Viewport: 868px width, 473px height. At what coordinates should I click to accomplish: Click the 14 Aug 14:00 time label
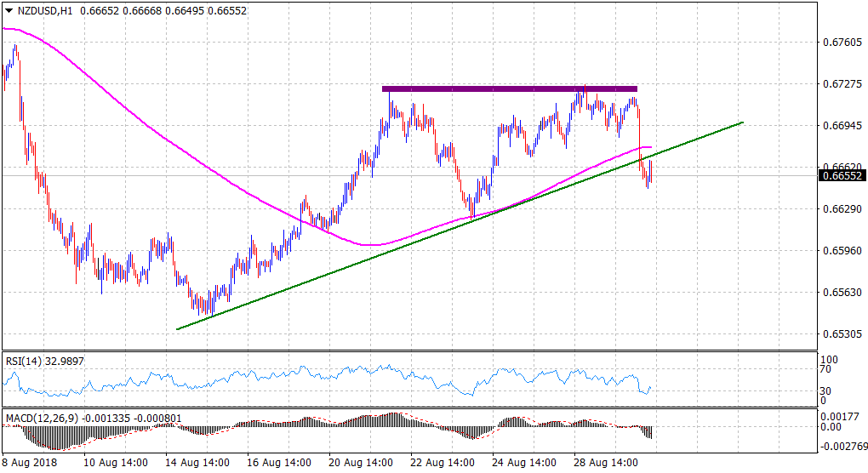[197, 462]
